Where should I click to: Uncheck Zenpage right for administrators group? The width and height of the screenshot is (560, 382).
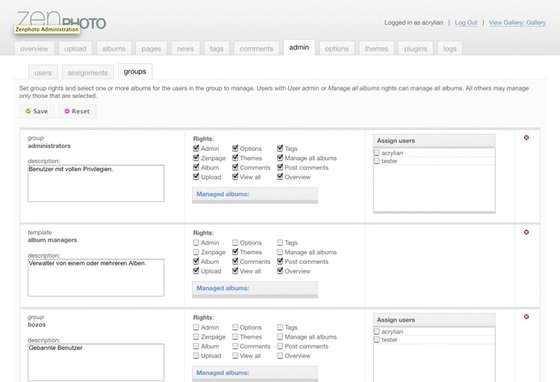pos(196,158)
